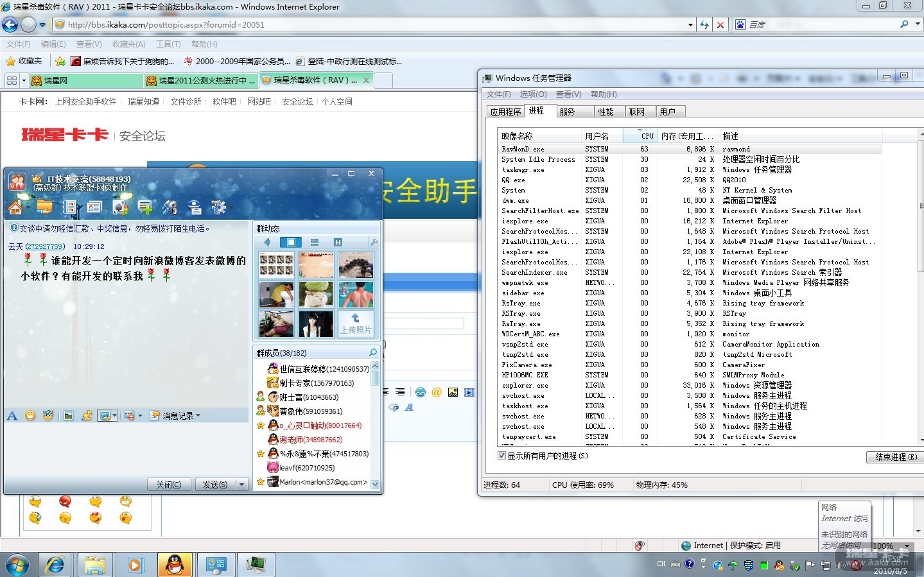The height and width of the screenshot is (577, 924).
Task: Switch 群动态 to thumbnail grid view
Action: point(291,242)
